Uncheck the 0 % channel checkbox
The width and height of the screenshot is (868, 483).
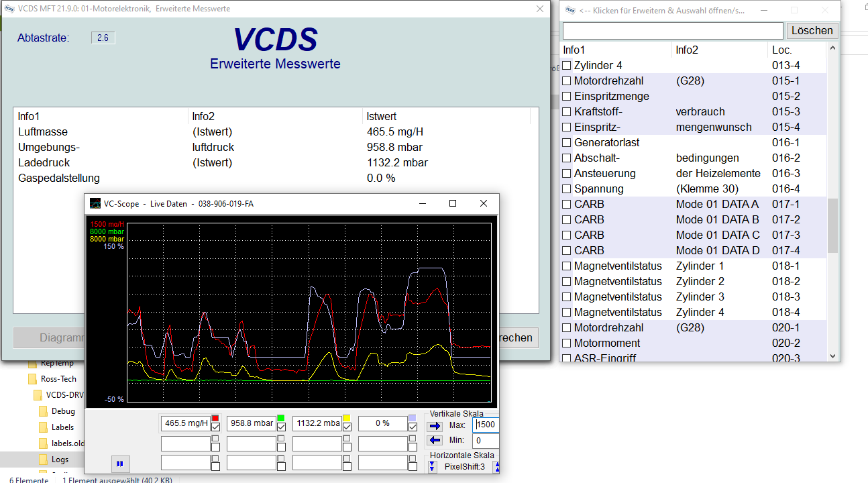click(x=413, y=427)
